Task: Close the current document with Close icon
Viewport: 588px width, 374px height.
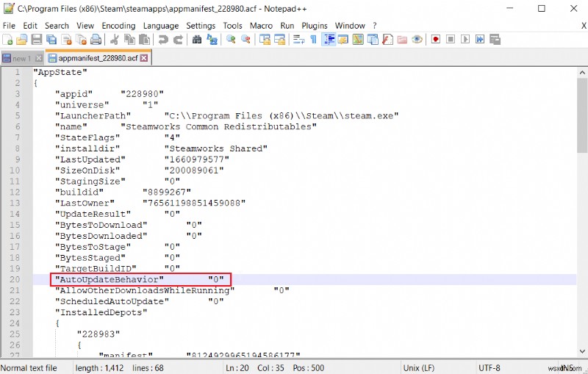Action: pyautogui.click(x=66, y=40)
